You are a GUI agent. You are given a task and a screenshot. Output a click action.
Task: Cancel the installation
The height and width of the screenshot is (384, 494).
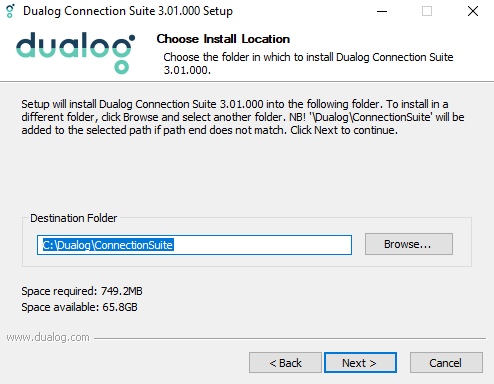pos(446,363)
